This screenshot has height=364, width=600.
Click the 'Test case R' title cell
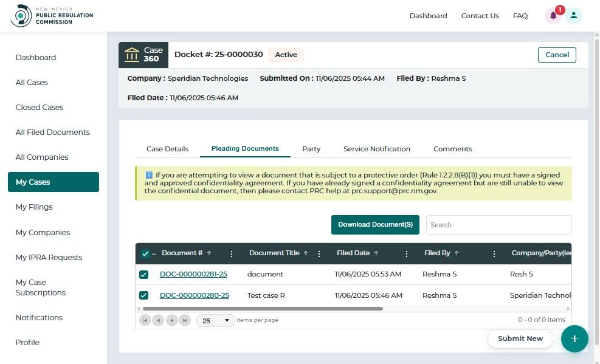click(x=266, y=295)
